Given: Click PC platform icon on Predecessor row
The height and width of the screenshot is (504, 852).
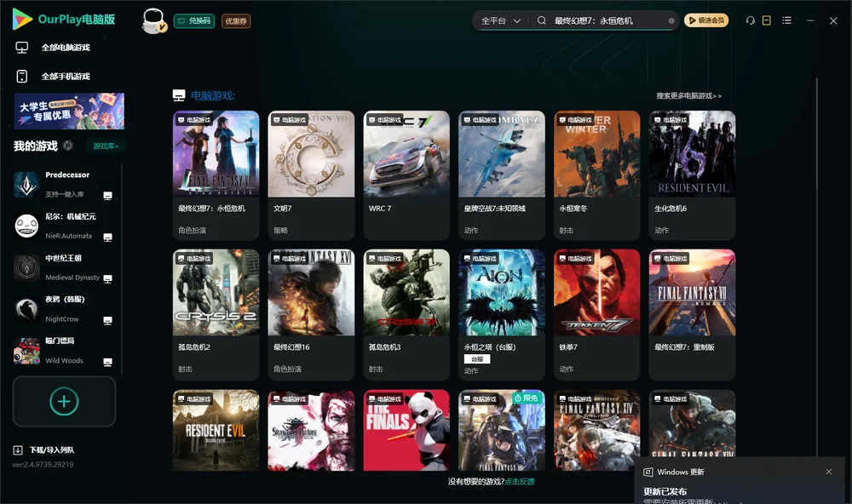Looking at the screenshot, I should pos(107,196).
